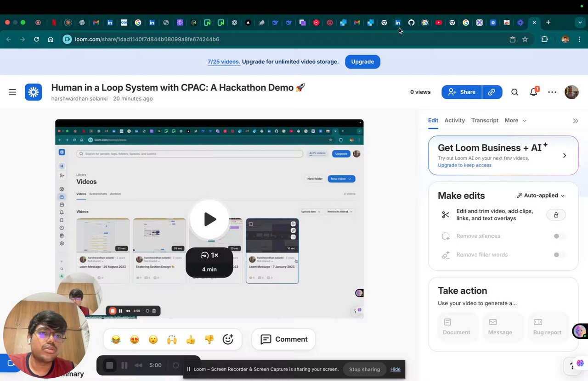
Task: Click the Loom logo icon
Action: [x=34, y=92]
